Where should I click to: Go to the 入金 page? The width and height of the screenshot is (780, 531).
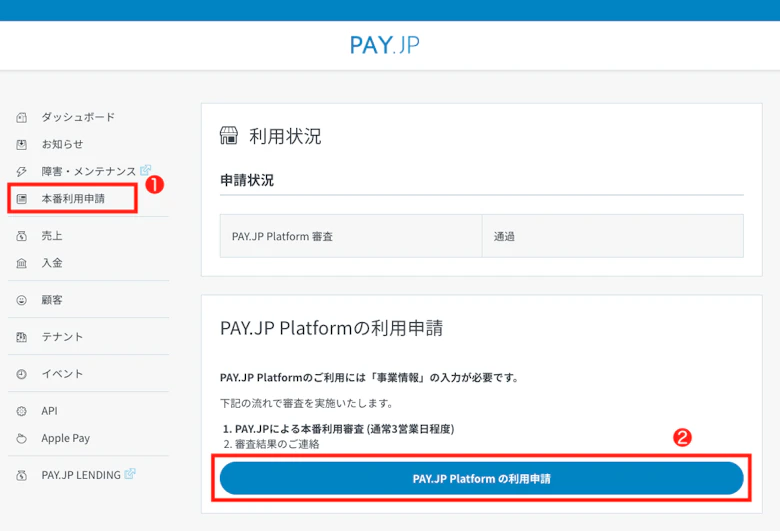[52, 263]
